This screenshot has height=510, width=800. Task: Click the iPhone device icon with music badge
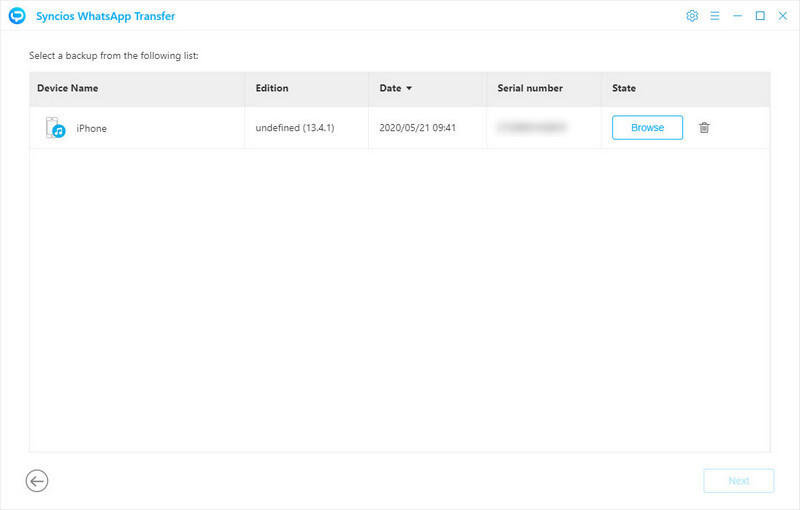[x=55, y=128]
